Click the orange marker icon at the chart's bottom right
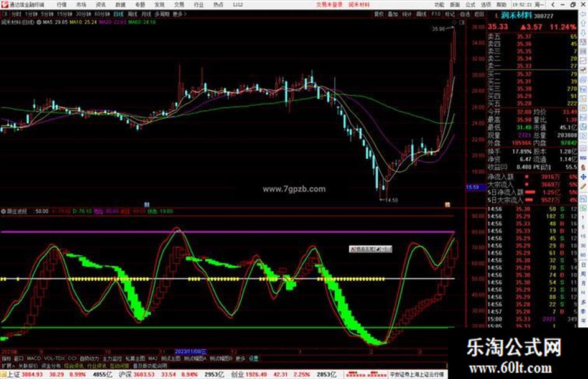This screenshot has width=588, height=379. (447, 205)
